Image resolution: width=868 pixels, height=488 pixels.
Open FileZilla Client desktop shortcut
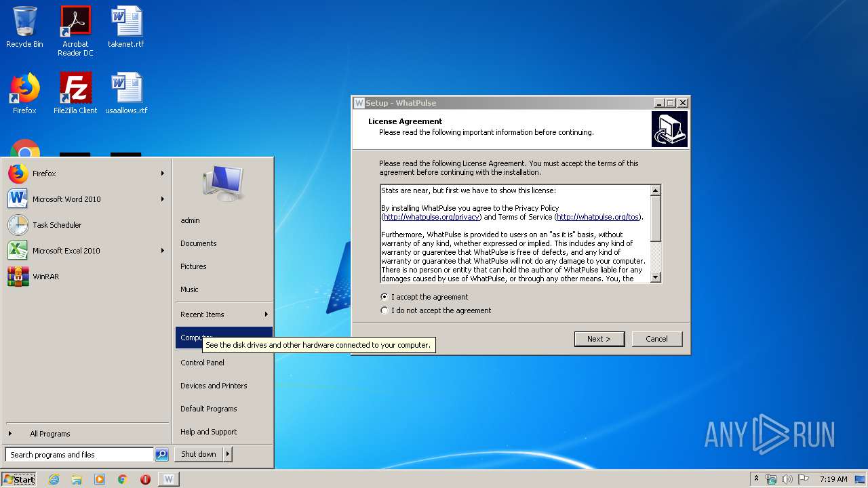(x=75, y=94)
